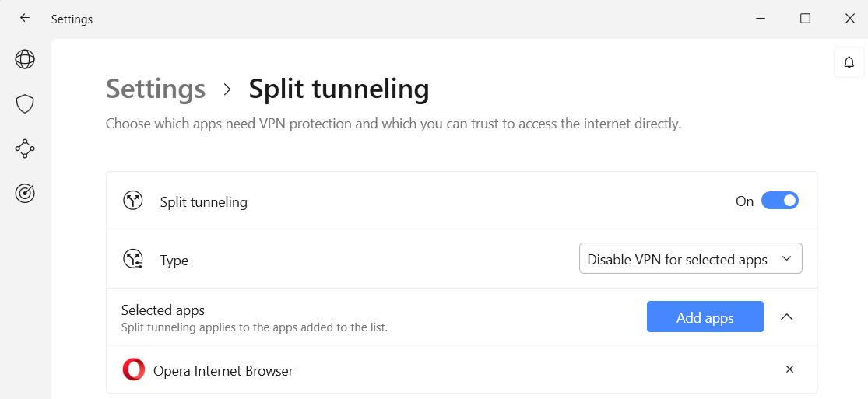
Task: Open the radar target icon in sidebar
Action: (25, 194)
